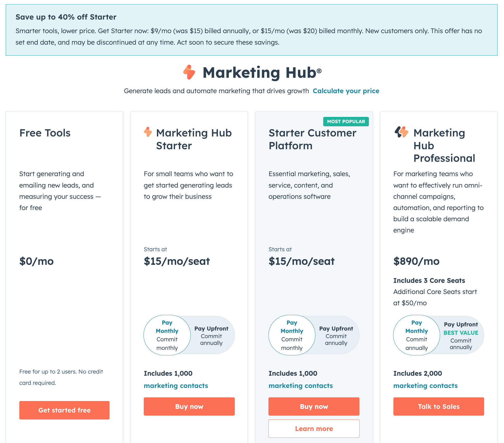Viewport: 504px width, 443px height.
Task: Switch Marketing Hub Starter to Pay Upfront
Action: pos(211,336)
